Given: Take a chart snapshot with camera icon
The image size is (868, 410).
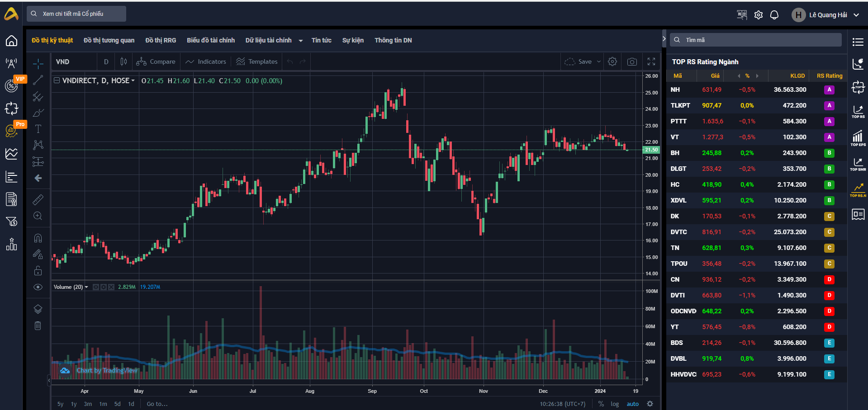Looking at the screenshot, I should 632,61.
